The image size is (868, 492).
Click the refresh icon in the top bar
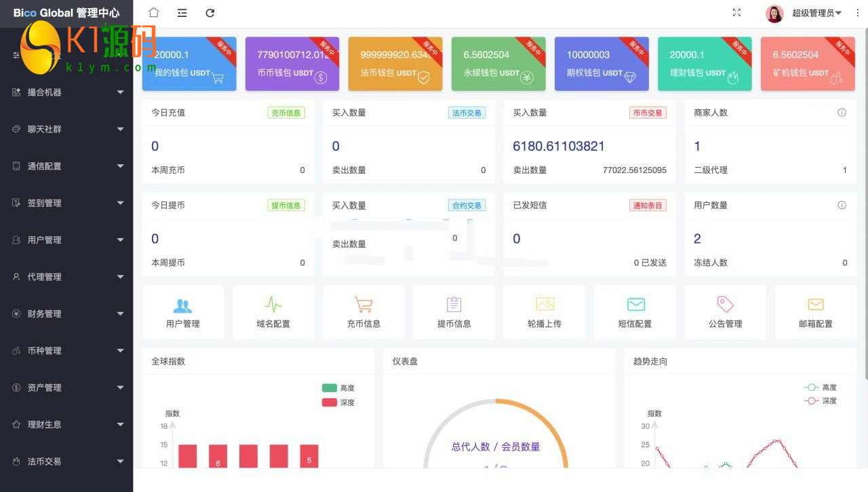click(x=210, y=13)
